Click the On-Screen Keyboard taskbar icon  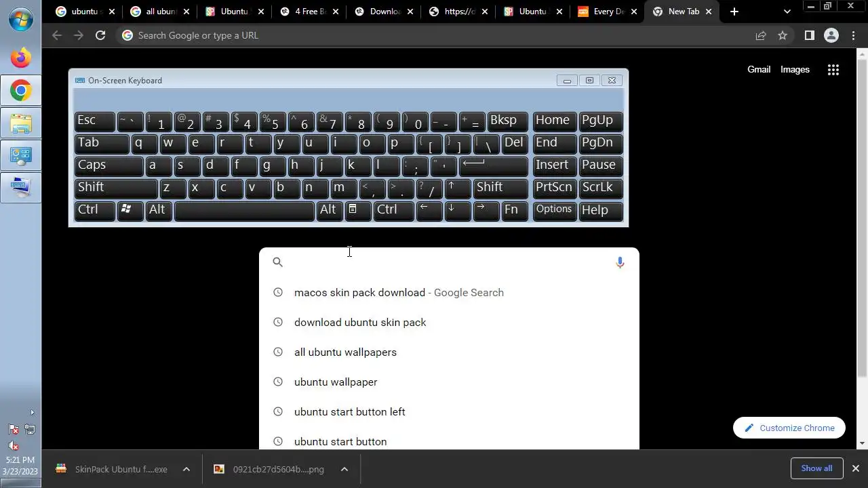pos(21,187)
